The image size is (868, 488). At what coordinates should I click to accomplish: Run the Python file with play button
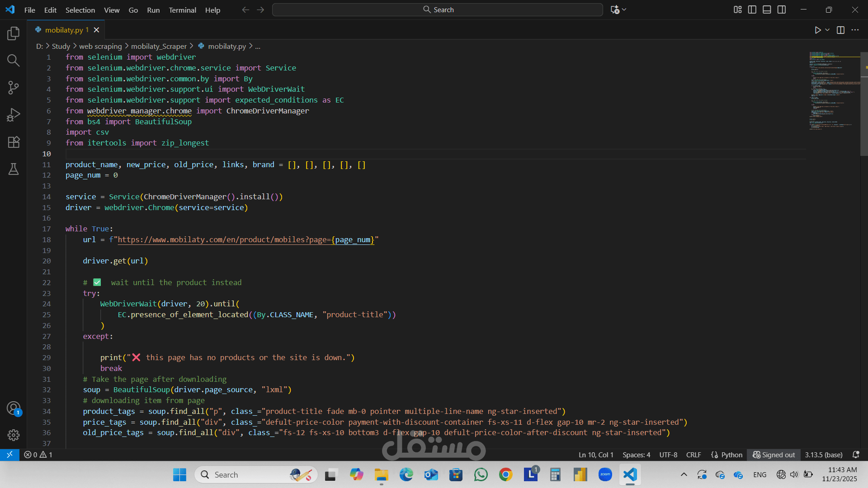pos(818,30)
